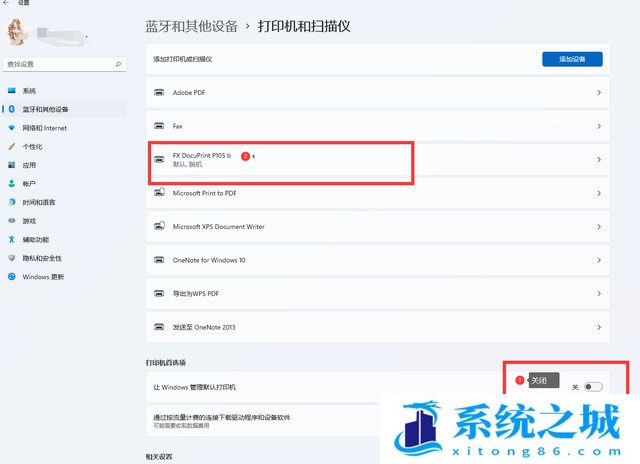
Task: Click the Personalization brush icon
Action: coord(12,147)
